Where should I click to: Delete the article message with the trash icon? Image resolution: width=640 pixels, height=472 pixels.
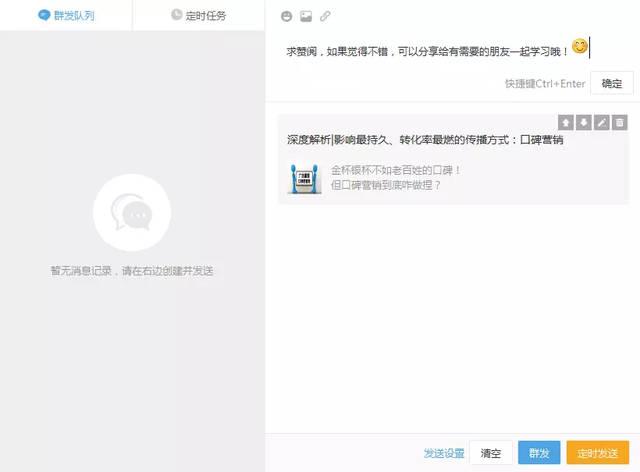(x=620, y=122)
